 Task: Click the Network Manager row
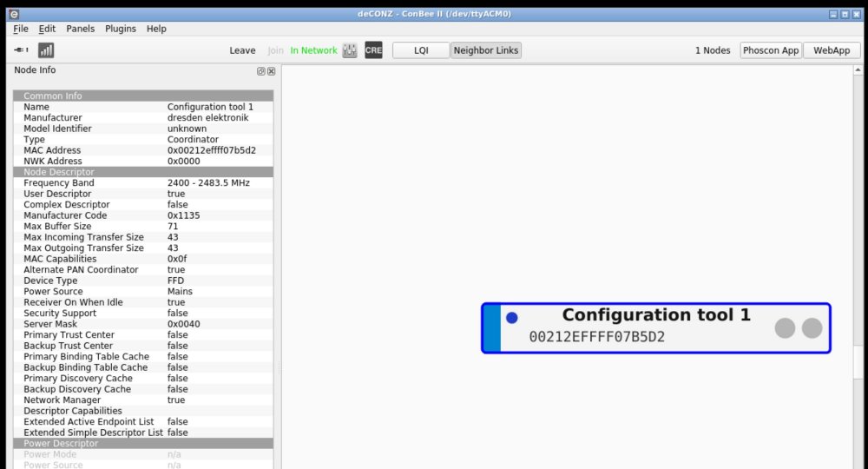(143, 400)
